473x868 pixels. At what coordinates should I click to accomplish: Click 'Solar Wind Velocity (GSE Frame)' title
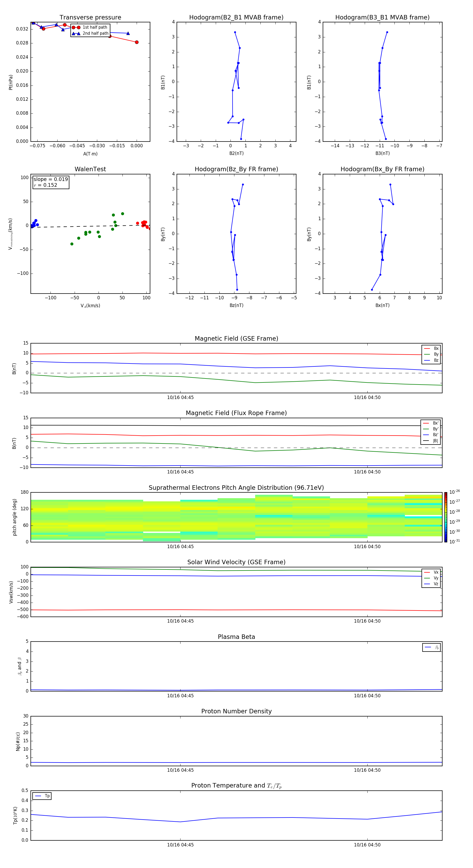236,562
